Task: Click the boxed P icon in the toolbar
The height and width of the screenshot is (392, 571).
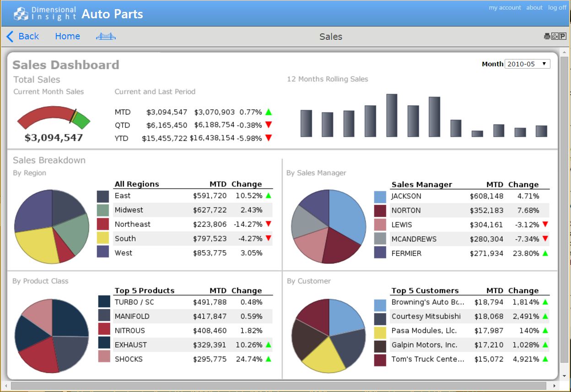Action: pyautogui.click(x=563, y=37)
